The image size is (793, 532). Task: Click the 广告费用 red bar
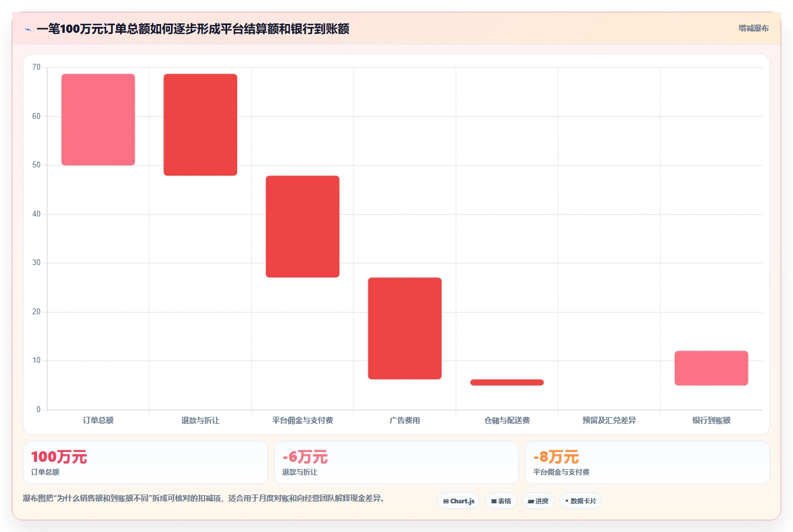coord(405,328)
